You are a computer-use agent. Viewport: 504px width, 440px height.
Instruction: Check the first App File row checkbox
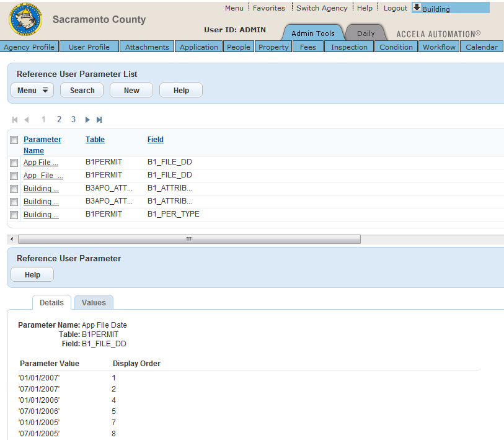pos(14,163)
